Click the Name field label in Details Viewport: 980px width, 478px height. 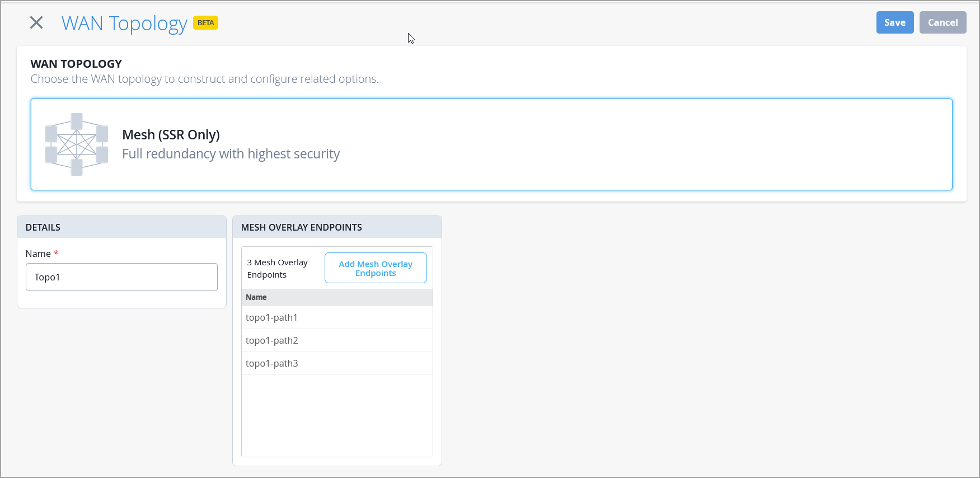38,254
